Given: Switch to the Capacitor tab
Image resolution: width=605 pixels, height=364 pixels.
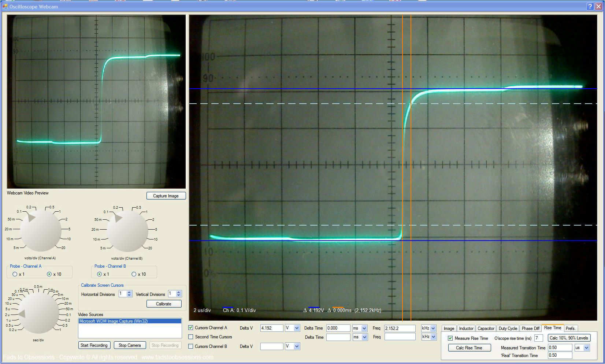Looking at the screenshot, I should click(486, 328).
